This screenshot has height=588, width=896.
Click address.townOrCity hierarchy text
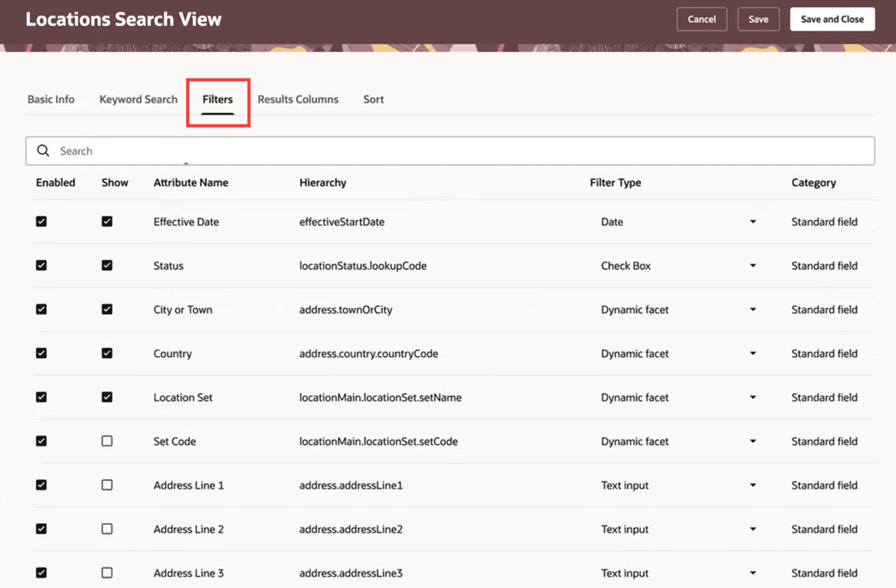pyautogui.click(x=345, y=309)
